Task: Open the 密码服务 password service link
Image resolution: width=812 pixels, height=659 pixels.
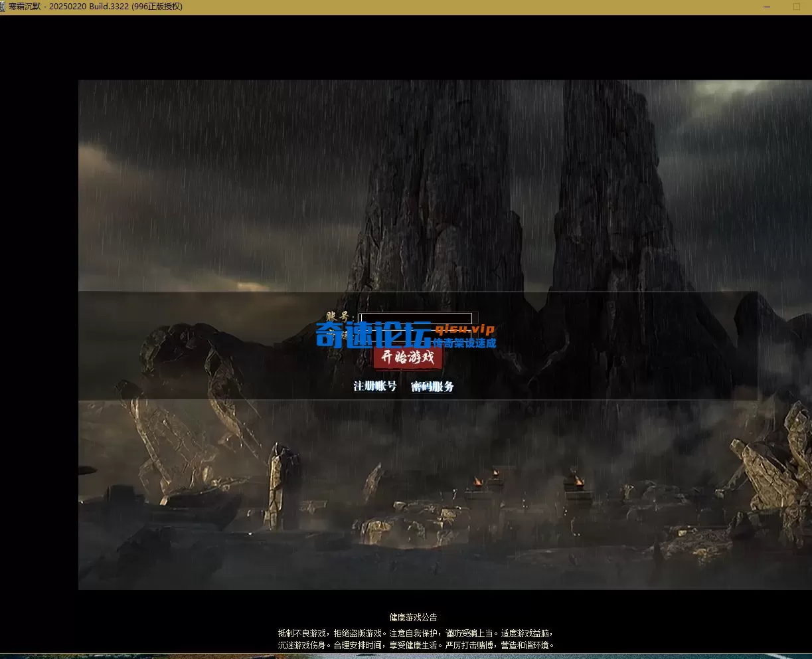Action: tap(432, 387)
